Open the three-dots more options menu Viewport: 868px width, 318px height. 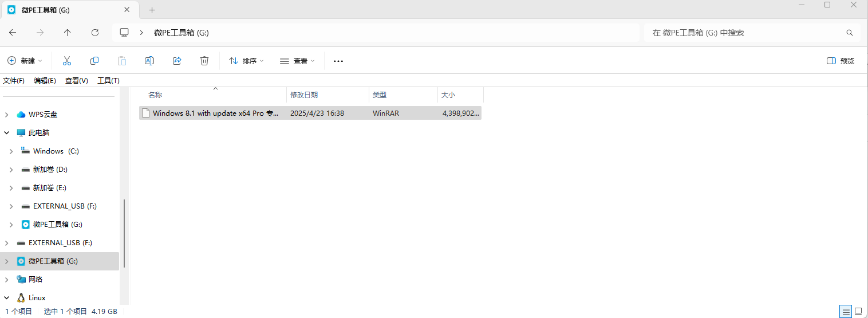pyautogui.click(x=338, y=61)
